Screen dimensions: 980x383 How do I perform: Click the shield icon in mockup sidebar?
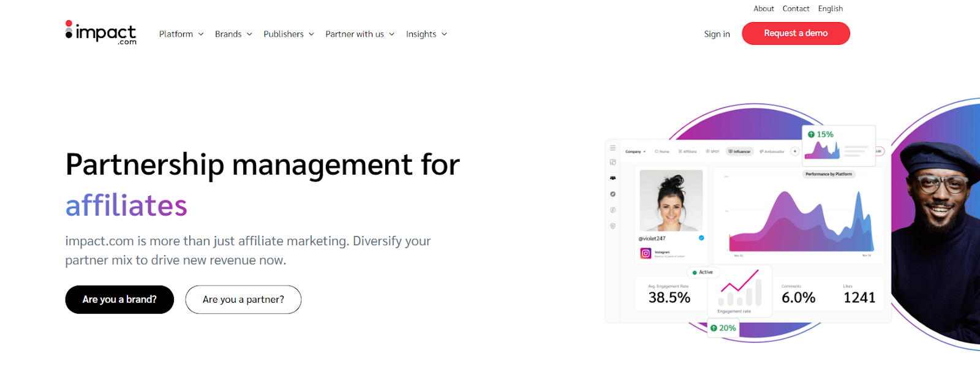(x=612, y=226)
